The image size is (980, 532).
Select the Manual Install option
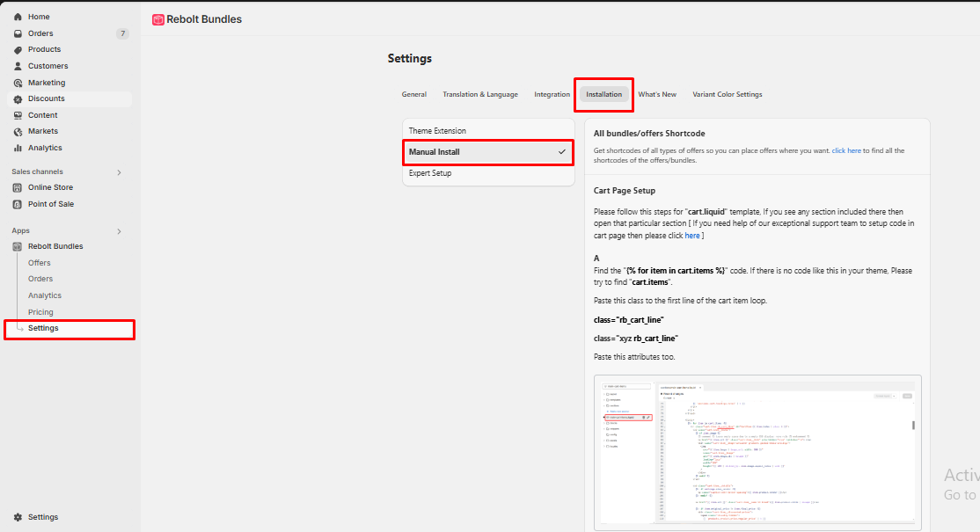[488, 152]
